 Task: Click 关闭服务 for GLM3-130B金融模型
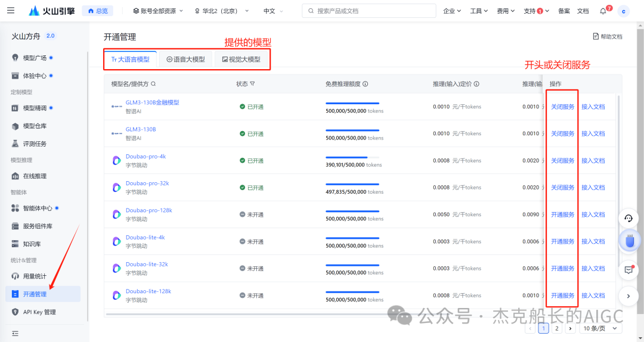point(562,107)
